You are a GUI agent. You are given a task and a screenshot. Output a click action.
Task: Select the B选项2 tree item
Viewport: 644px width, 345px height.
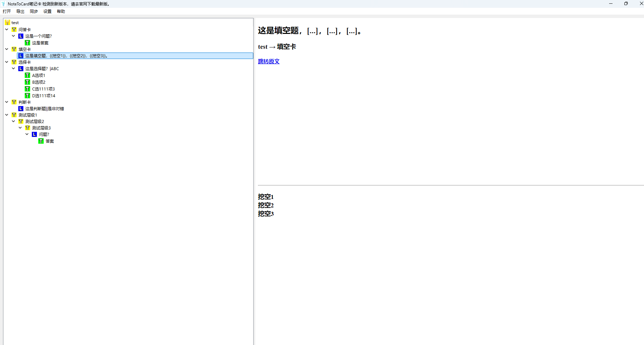tap(39, 82)
